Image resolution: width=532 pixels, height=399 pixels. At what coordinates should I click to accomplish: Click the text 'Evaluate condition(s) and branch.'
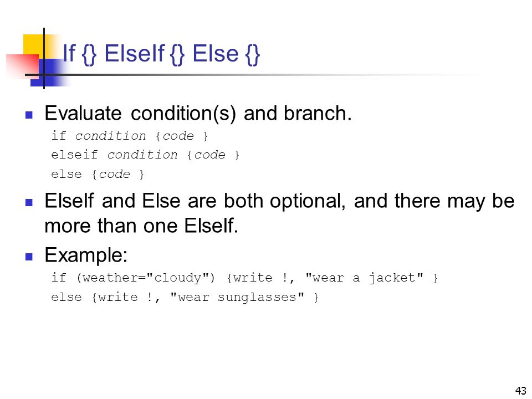point(198,113)
